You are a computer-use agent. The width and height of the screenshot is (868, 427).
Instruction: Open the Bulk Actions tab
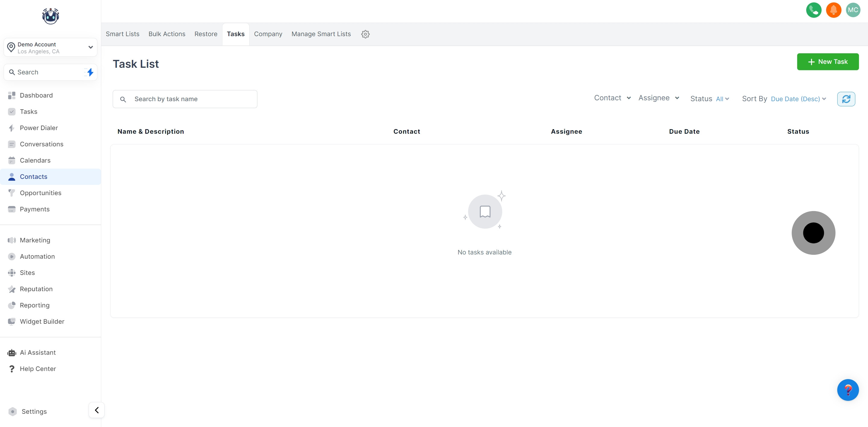pos(167,34)
